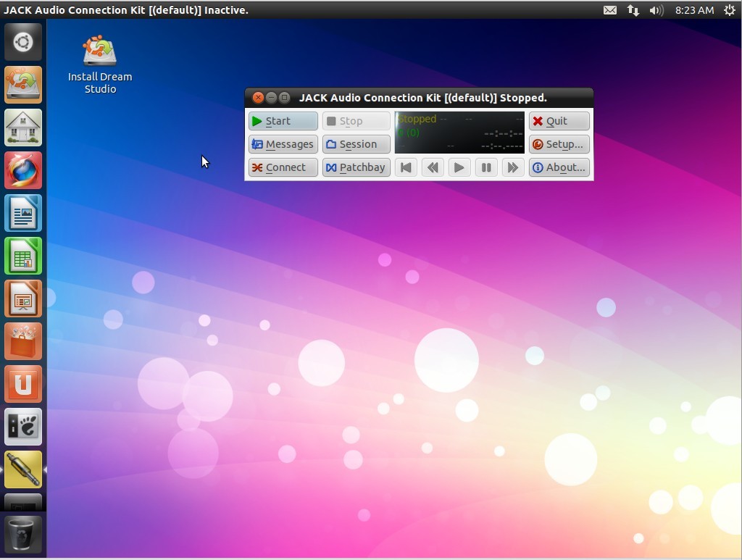This screenshot has width=742, height=560.
Task: Close the JACK Audio Connection Kit window
Action: pyautogui.click(x=258, y=97)
